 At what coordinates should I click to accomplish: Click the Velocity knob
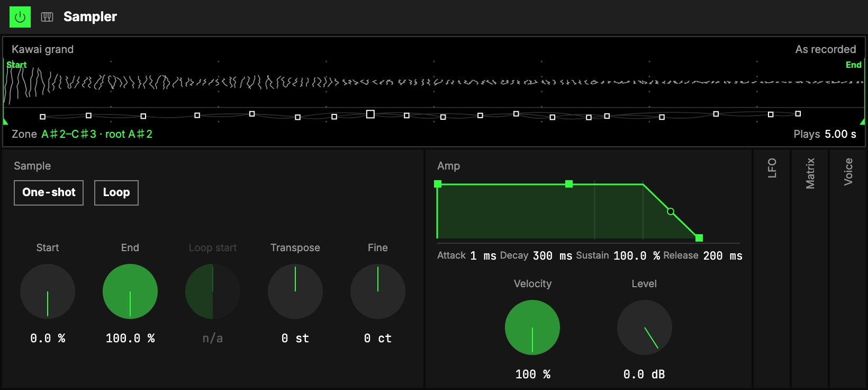coord(532,327)
